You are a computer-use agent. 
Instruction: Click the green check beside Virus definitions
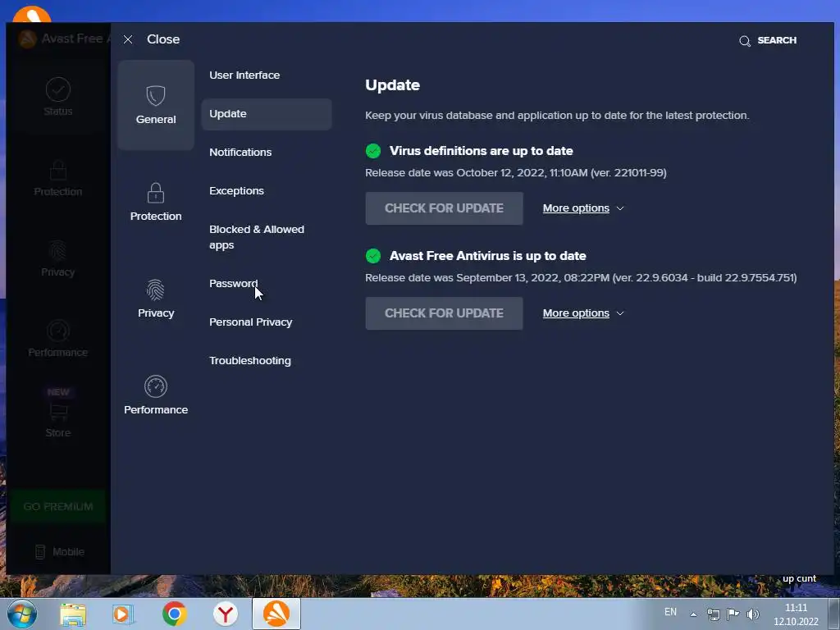(x=373, y=151)
